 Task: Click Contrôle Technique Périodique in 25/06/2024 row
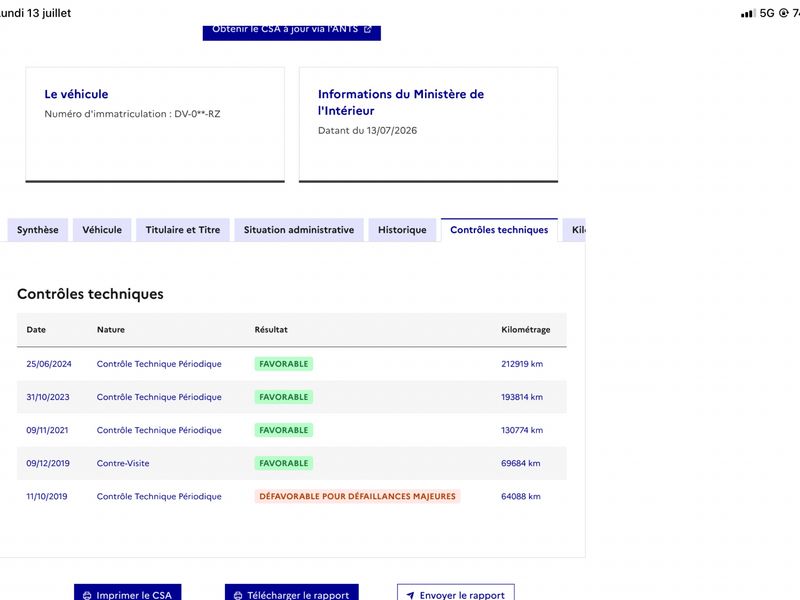click(x=159, y=364)
